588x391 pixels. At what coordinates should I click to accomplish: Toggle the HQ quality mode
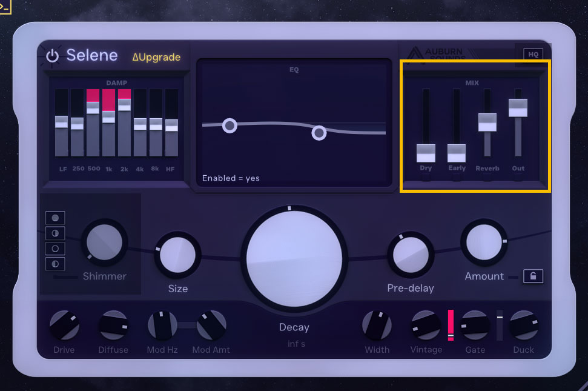[x=533, y=54]
